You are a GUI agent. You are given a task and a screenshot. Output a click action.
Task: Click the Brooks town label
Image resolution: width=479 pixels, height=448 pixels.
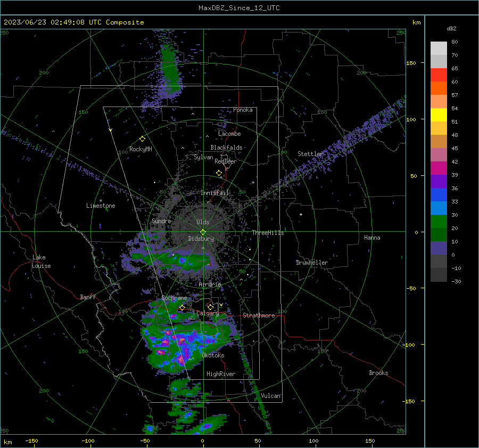click(x=378, y=373)
